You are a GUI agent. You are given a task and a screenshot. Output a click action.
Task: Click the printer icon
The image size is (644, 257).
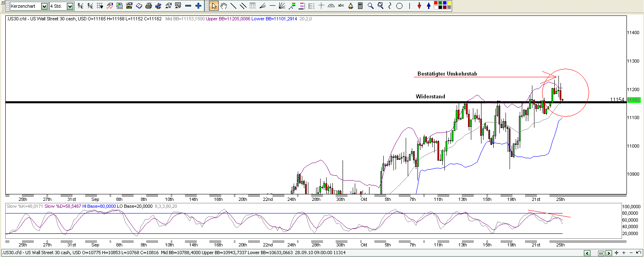tap(149, 6)
